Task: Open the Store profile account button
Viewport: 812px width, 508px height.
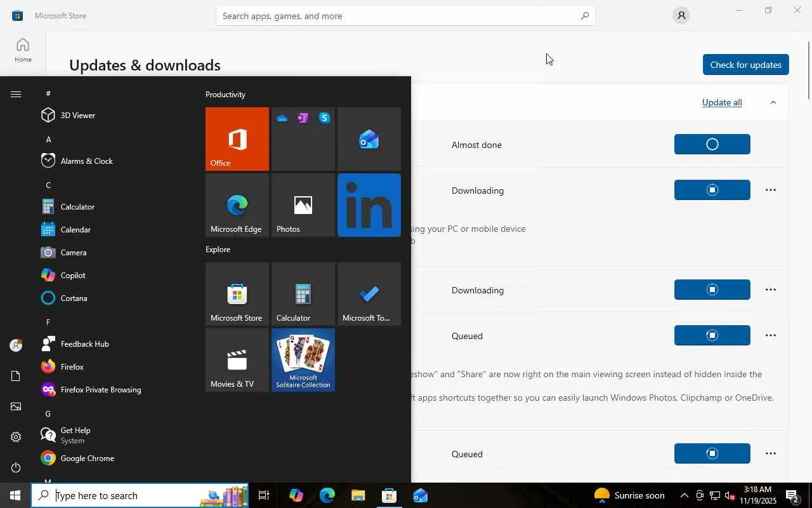Action: pyautogui.click(x=681, y=15)
